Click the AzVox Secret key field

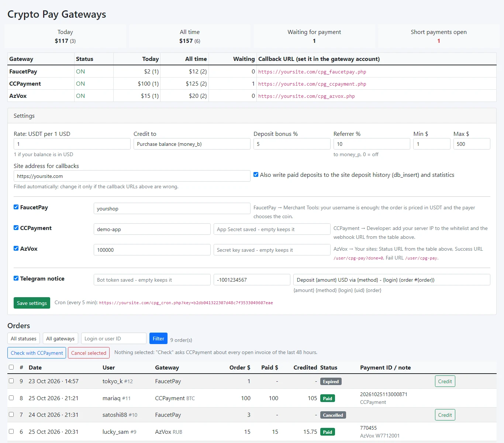272,250
